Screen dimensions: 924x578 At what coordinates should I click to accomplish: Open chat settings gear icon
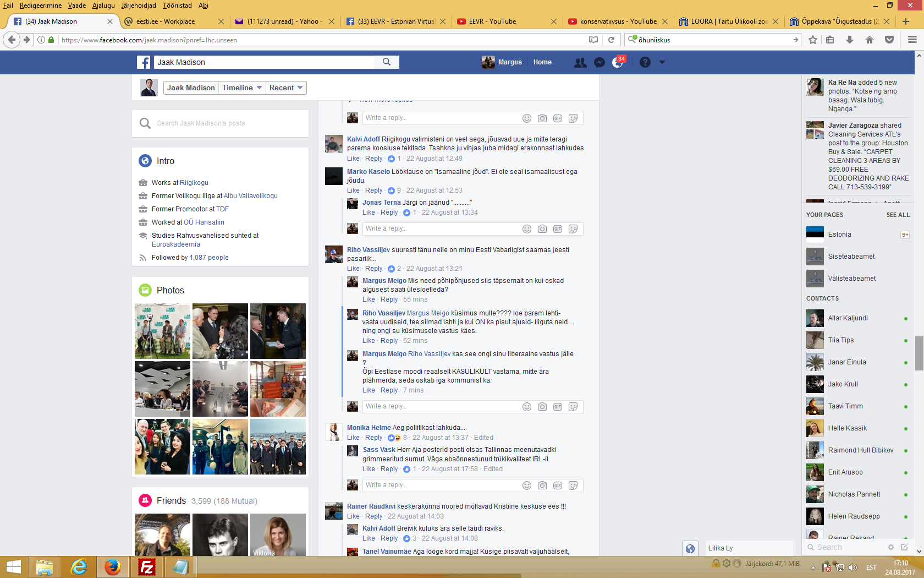pyautogui.click(x=890, y=547)
